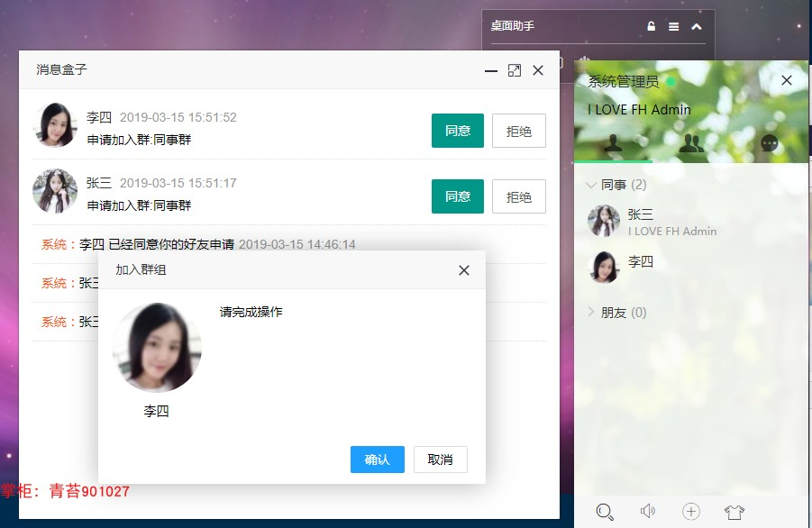The width and height of the screenshot is (812, 528).
Task: Click the green online status dot
Action: tap(671, 82)
